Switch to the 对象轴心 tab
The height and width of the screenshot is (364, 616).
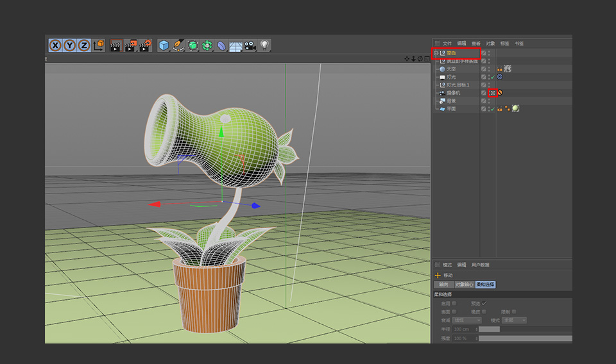tap(465, 285)
